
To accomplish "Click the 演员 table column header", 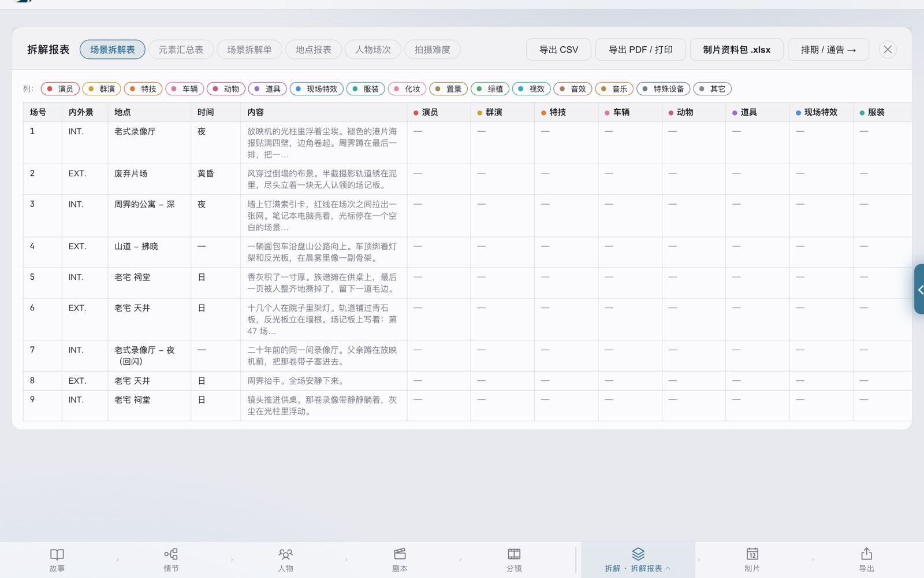I will (x=438, y=112).
